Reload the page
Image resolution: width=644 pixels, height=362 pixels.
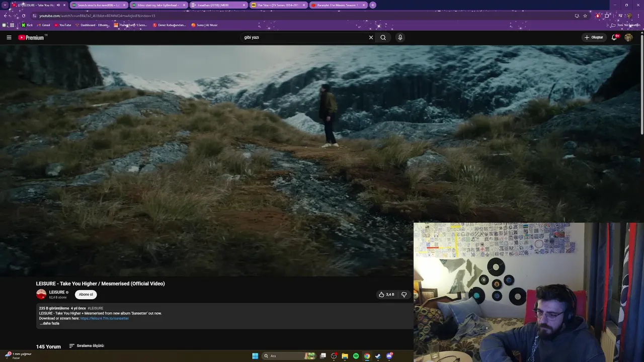click(x=24, y=16)
